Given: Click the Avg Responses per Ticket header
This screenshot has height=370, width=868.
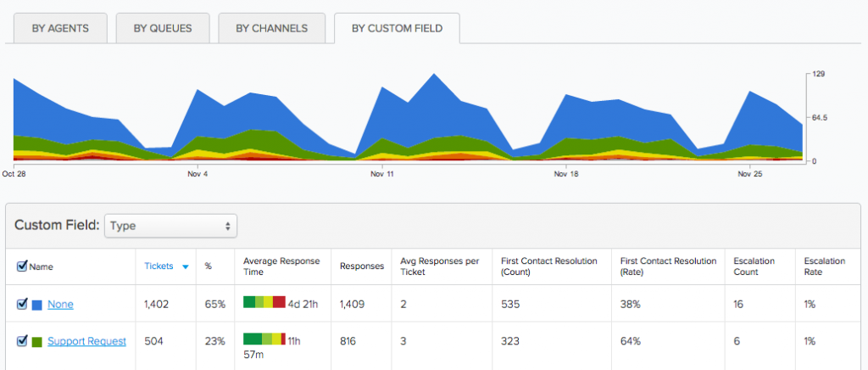Looking at the screenshot, I should [x=440, y=266].
